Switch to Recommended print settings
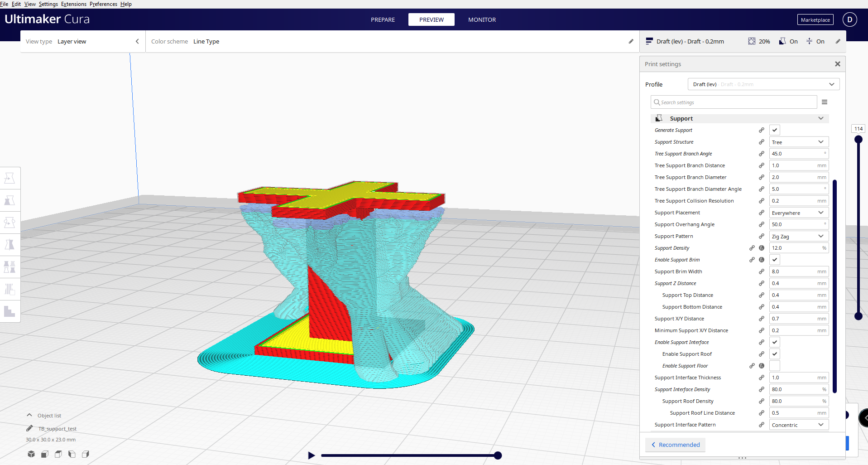The image size is (868, 465). coord(675,445)
